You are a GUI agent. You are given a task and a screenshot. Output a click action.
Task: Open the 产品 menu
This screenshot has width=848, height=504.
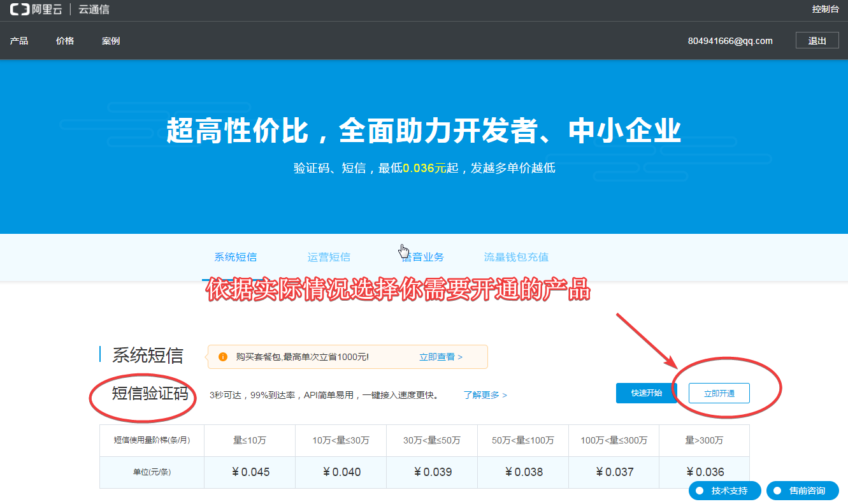coord(19,41)
